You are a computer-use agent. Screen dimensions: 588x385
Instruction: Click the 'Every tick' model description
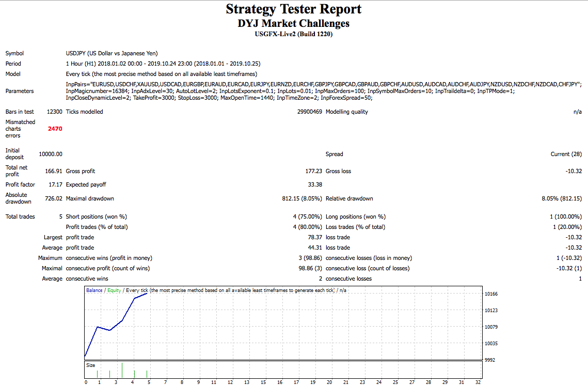point(162,74)
